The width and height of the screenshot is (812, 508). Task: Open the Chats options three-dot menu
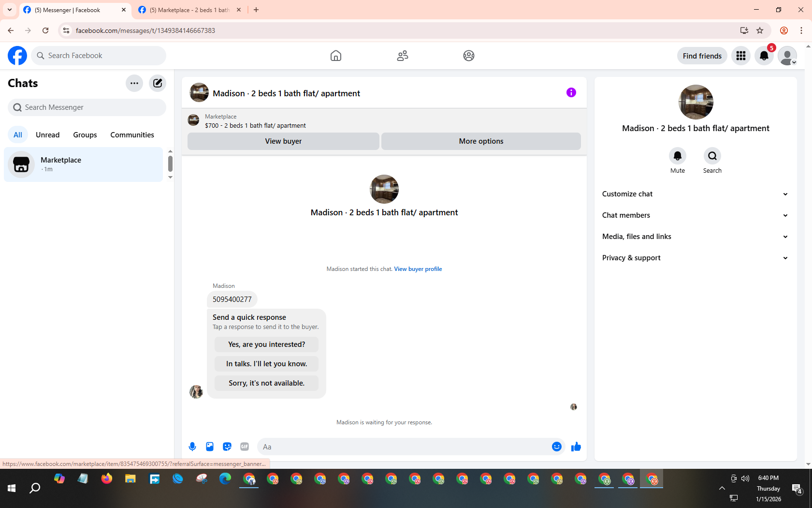pos(134,83)
